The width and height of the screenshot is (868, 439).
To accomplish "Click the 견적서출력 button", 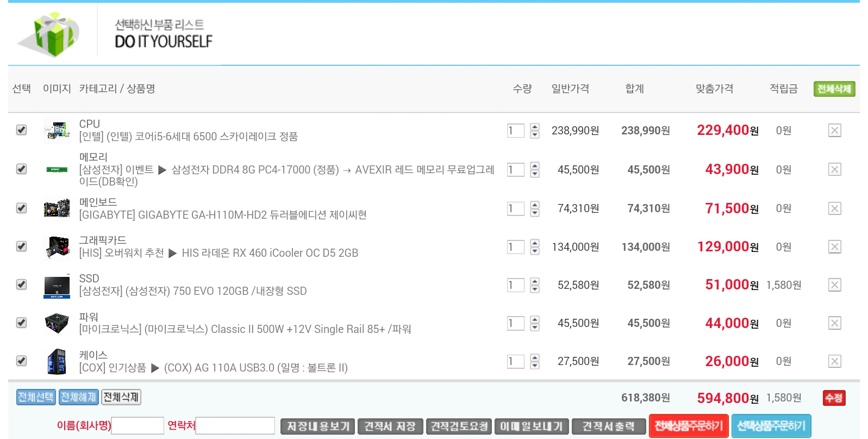I will coord(609,426).
